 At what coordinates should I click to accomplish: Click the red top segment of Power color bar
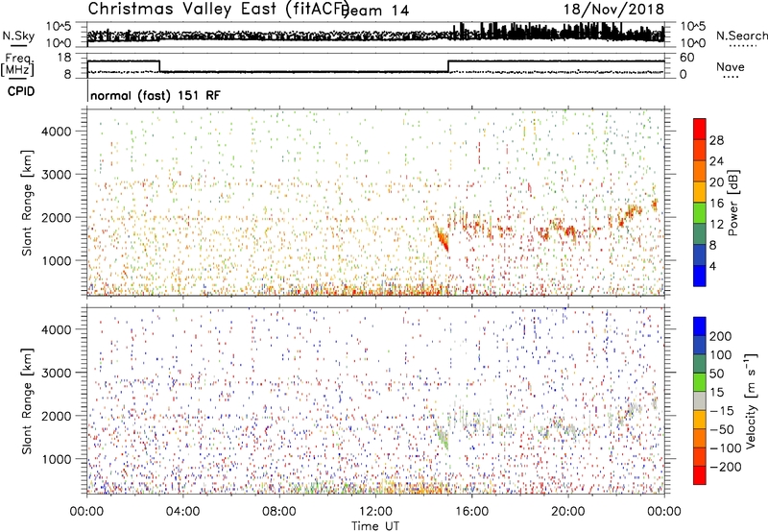pos(700,130)
